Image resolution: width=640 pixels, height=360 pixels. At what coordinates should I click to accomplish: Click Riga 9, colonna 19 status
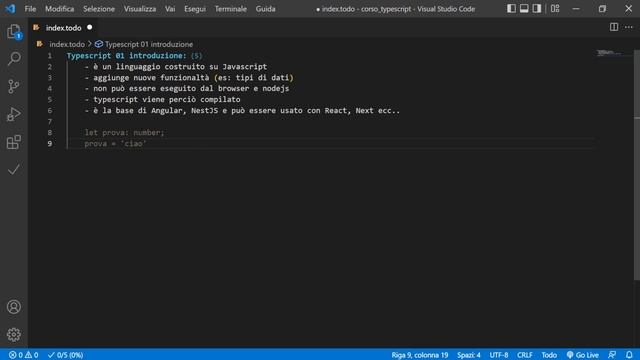(420, 355)
